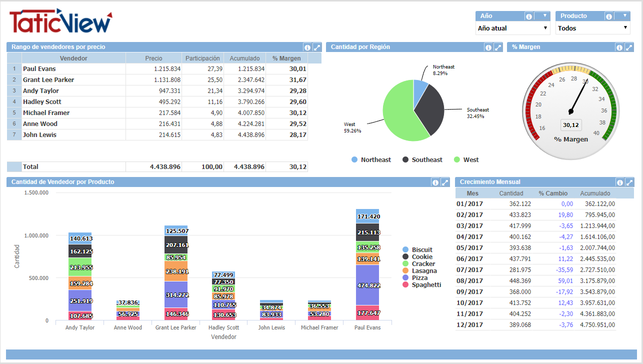Expand the Crecimiento Mensual panel fullscreen
643x364 pixels.
(x=629, y=182)
